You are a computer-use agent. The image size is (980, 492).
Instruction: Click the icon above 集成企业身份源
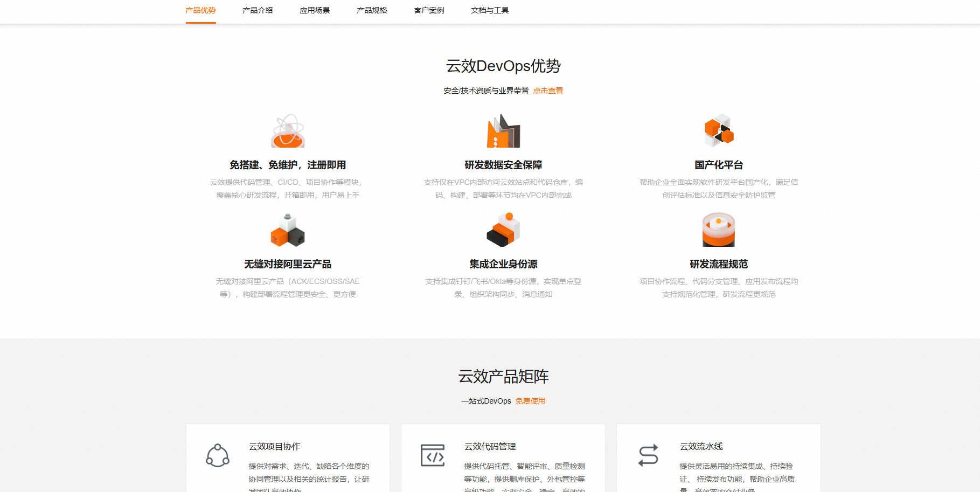point(503,230)
